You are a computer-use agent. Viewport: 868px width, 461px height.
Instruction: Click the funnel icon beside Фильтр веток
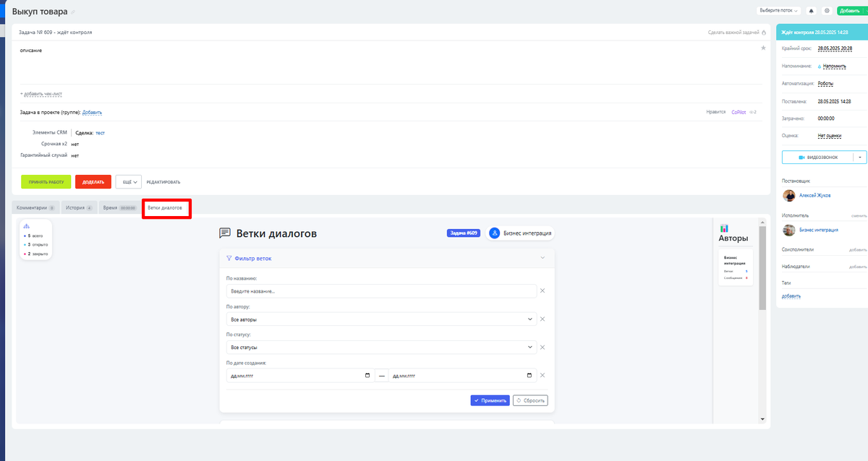click(x=229, y=258)
